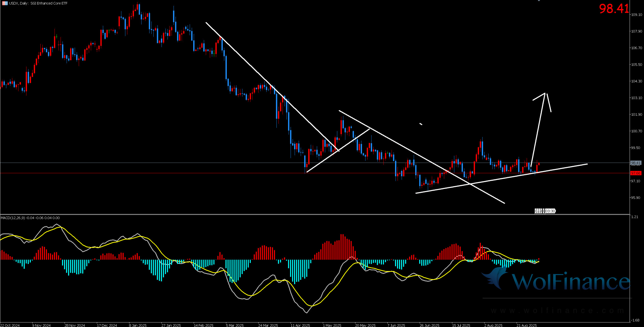Image resolution: width=644 pixels, height=327 pixels.
Task: Click the one-click trading icon beside USDX
Action: [5, 3]
